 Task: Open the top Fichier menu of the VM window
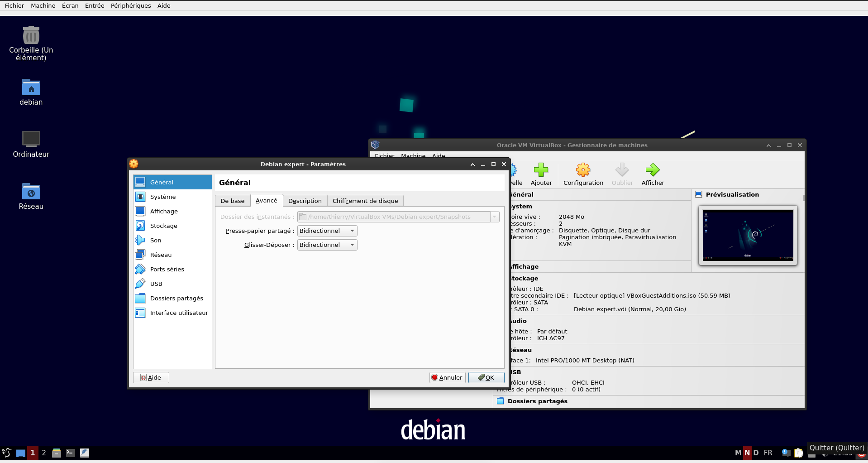14,5
